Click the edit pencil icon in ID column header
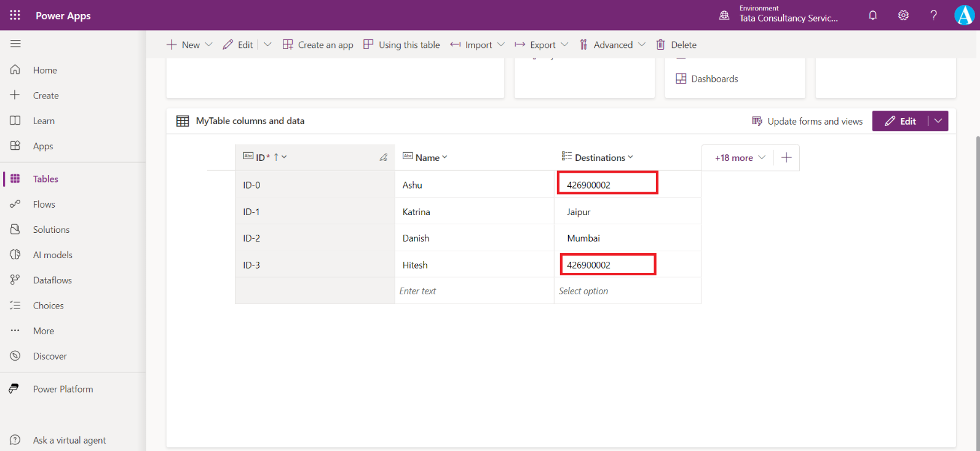980x451 pixels. click(383, 158)
